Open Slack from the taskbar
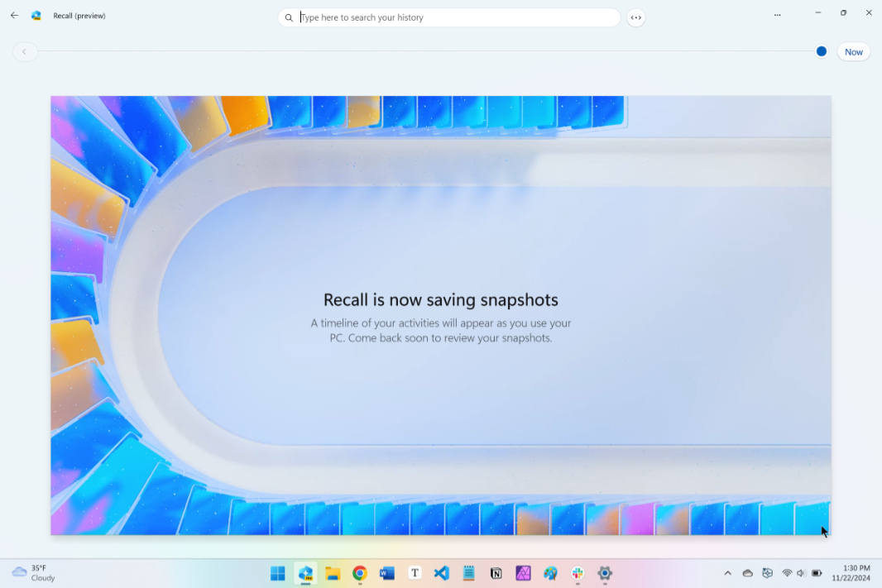This screenshot has height=588, width=882. click(x=577, y=573)
